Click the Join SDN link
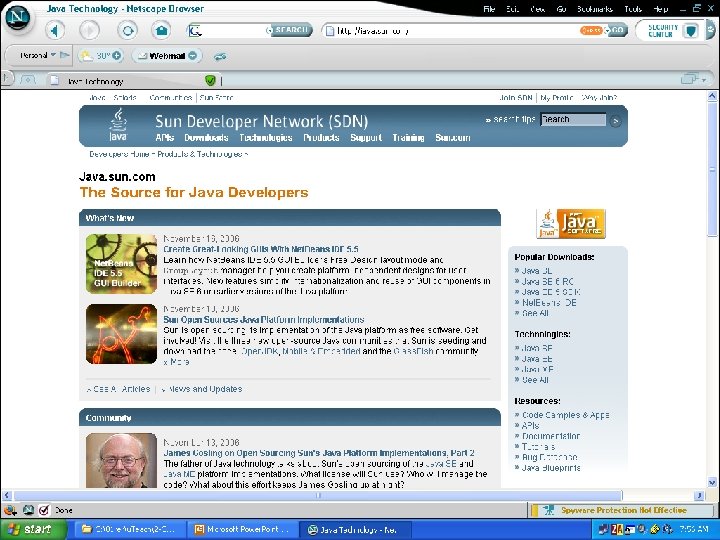 [x=516, y=97]
